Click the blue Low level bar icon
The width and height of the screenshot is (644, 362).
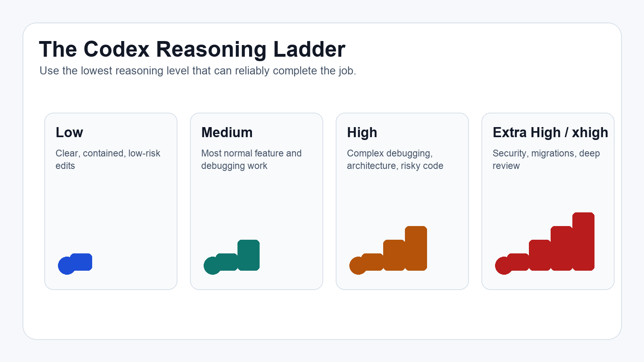tap(75, 264)
